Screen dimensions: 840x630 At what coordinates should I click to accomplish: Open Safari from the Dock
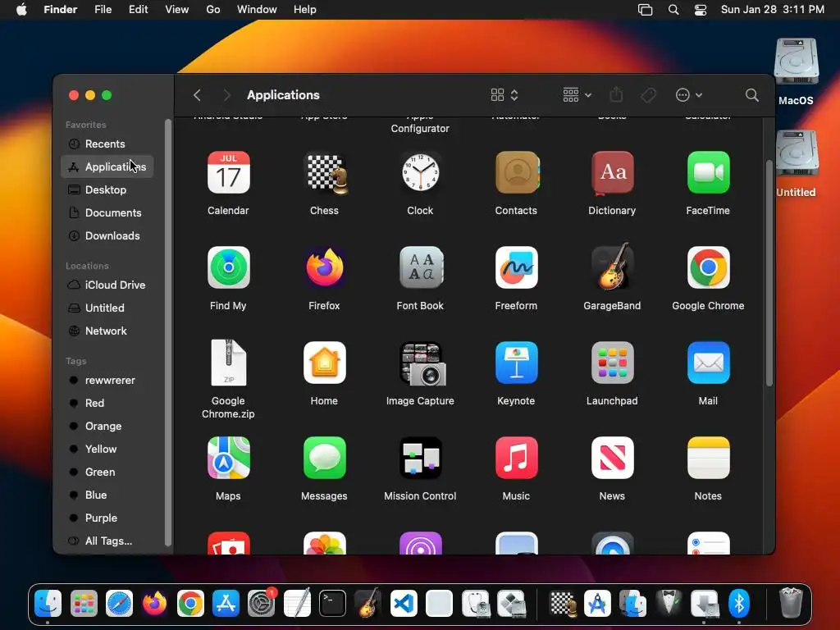point(119,605)
